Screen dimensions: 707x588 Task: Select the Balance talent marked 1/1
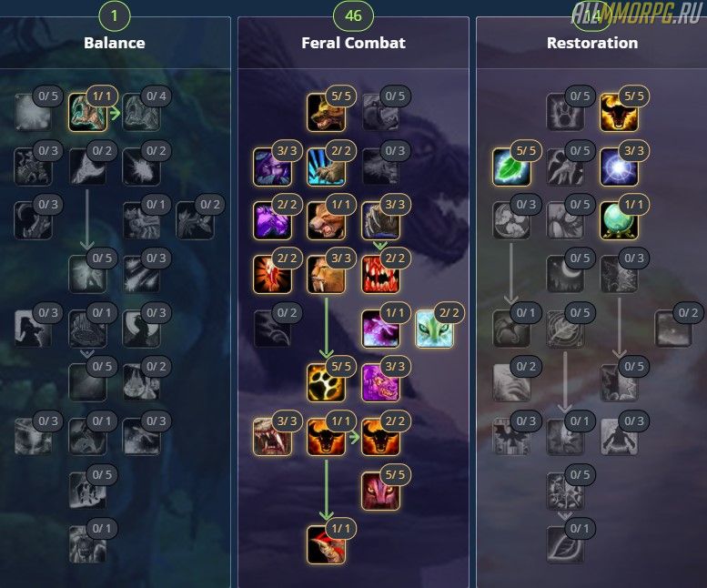click(x=87, y=112)
